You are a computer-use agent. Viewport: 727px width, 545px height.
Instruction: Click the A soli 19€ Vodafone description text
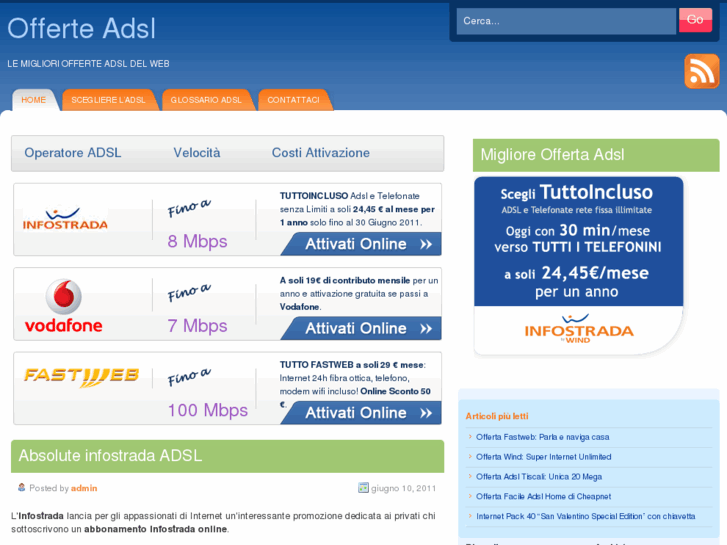point(358,294)
